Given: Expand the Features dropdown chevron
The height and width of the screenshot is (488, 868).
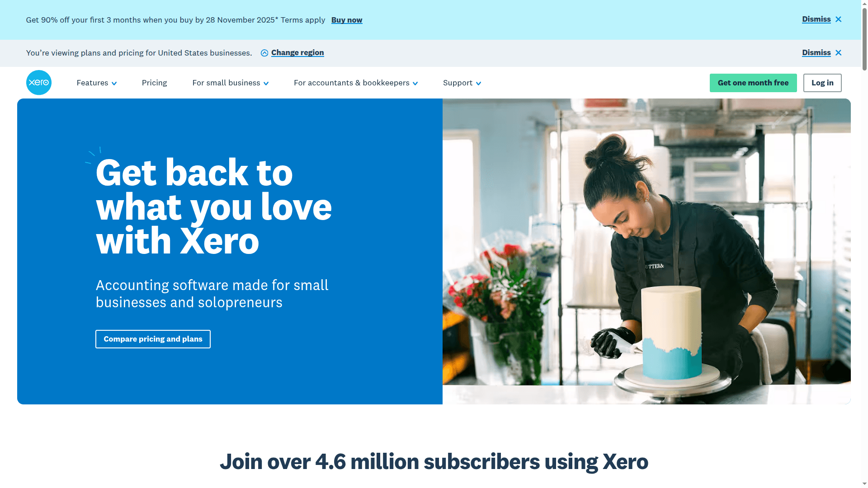Looking at the screenshot, I should tap(114, 84).
